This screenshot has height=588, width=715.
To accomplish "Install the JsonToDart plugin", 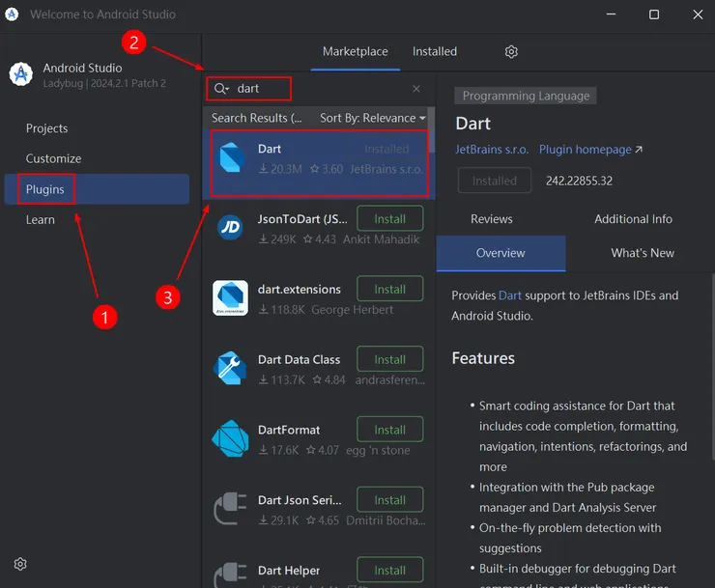I will click(390, 219).
